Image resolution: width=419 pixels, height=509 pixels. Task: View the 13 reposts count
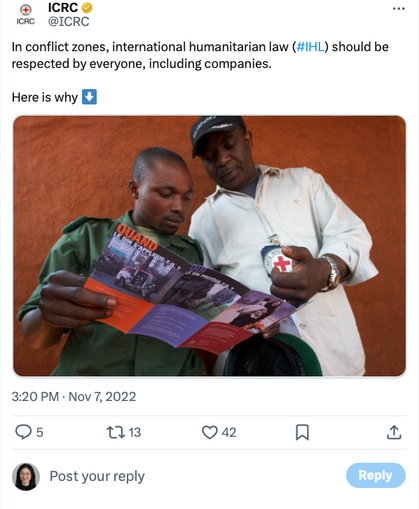135,432
